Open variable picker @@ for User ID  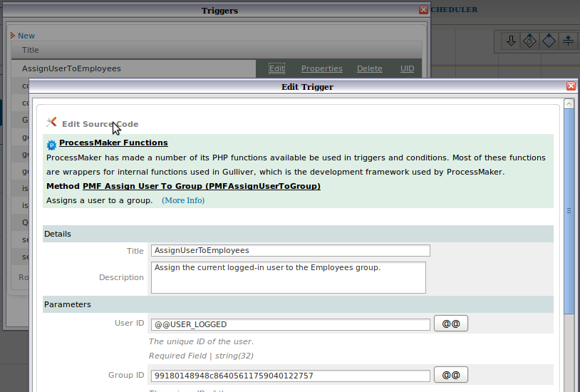450,324
